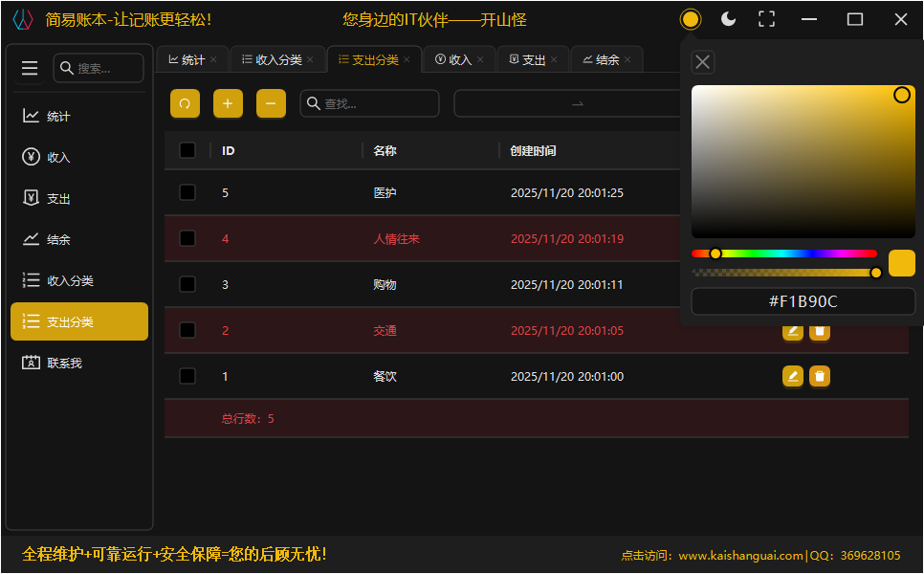This screenshot has height=574, width=924.
Task: Toggle the select-all header checkbox
Action: click(187, 150)
